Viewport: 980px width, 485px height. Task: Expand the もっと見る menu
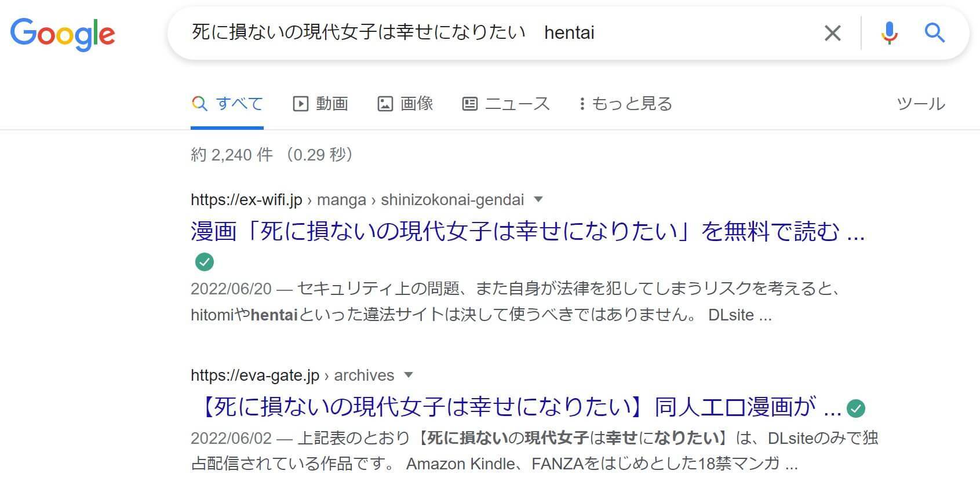(x=626, y=104)
